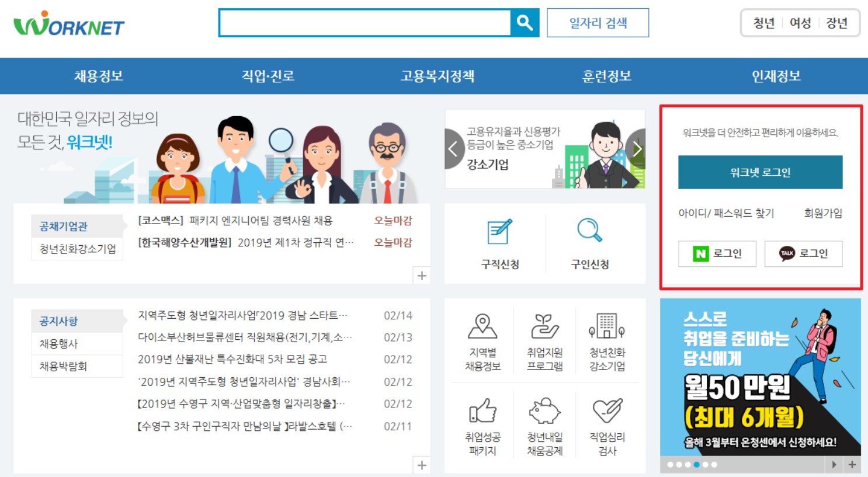Open the 강소기업 banner
Screen dimensions: 868x477
coord(545,149)
